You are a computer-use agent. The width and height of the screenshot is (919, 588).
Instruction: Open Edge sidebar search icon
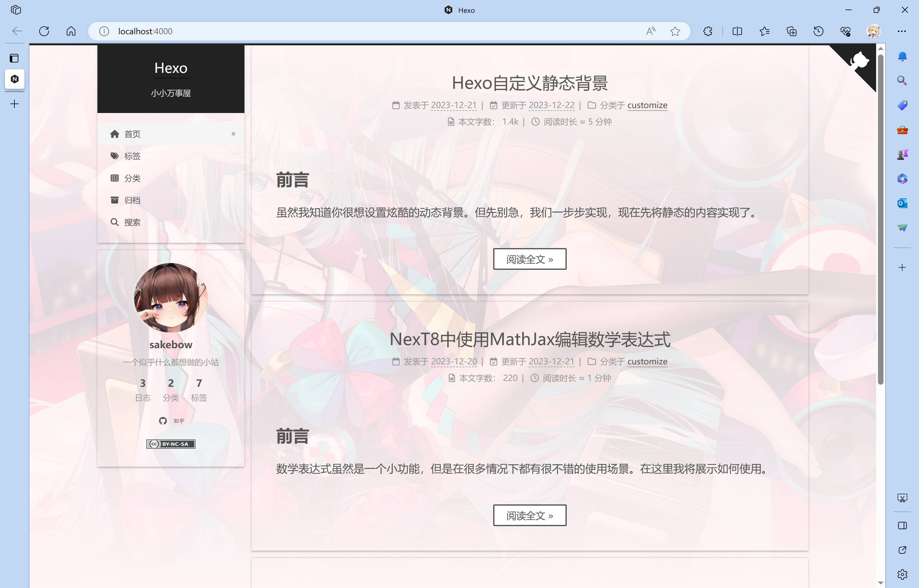(902, 81)
